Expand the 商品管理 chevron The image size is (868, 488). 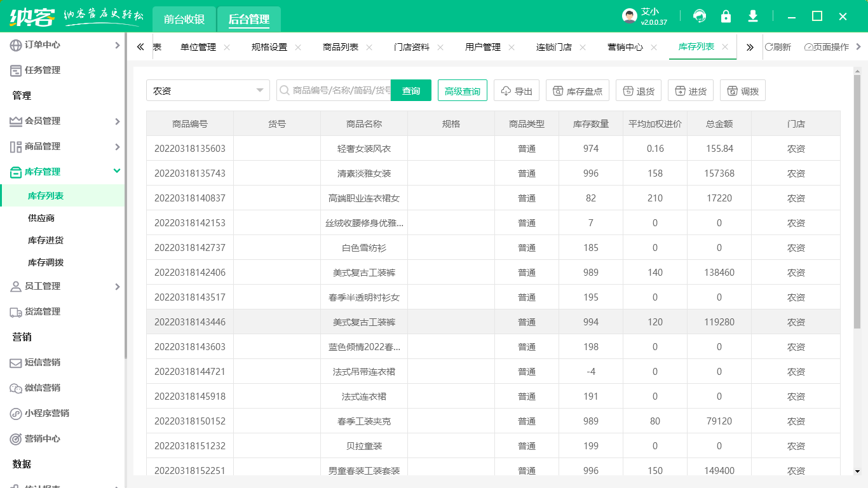coord(117,147)
